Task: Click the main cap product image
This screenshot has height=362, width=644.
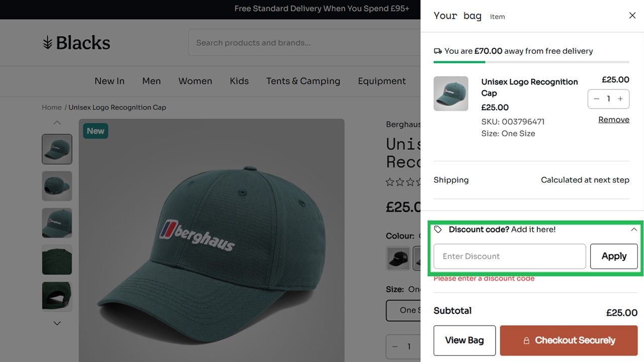Action: click(212, 240)
